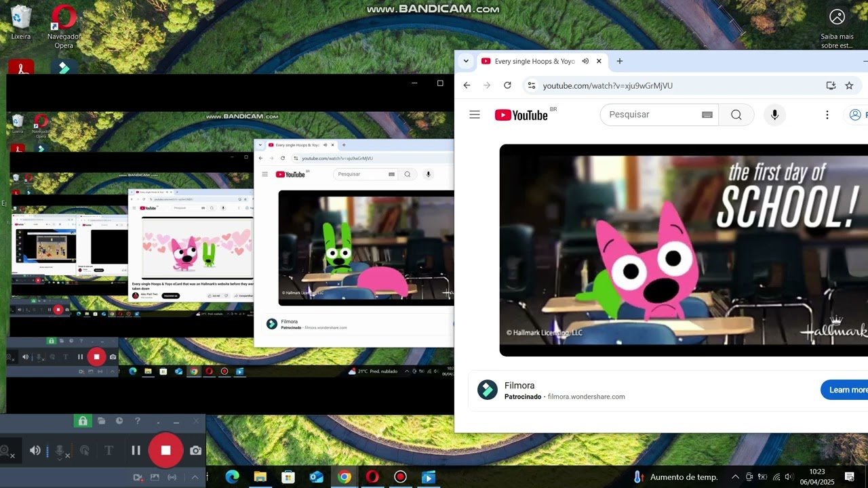Open taskbar Meet Now camera icon
The height and width of the screenshot is (488, 868).
tap(749, 477)
